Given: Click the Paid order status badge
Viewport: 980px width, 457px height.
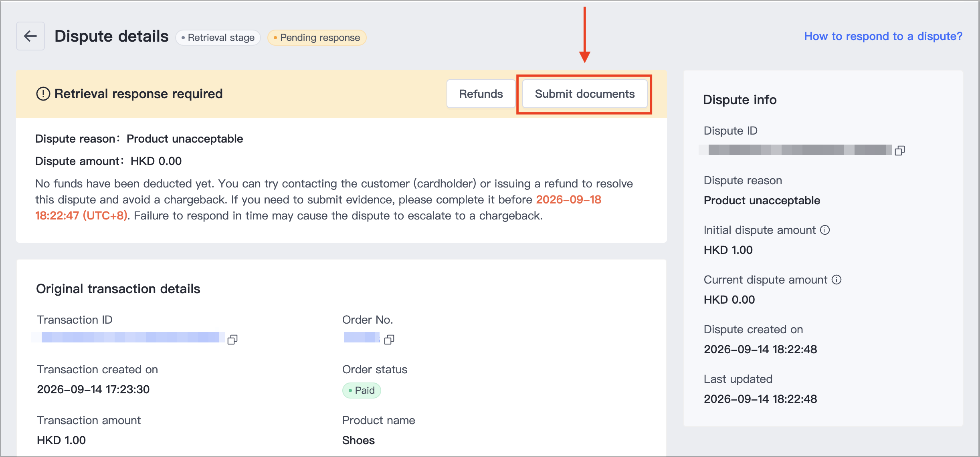Looking at the screenshot, I should 362,390.
